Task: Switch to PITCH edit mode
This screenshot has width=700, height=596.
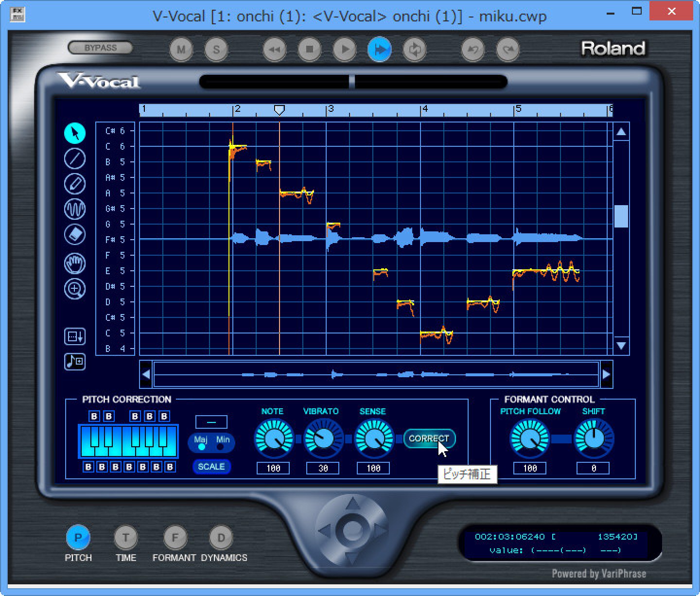Action: point(78,538)
